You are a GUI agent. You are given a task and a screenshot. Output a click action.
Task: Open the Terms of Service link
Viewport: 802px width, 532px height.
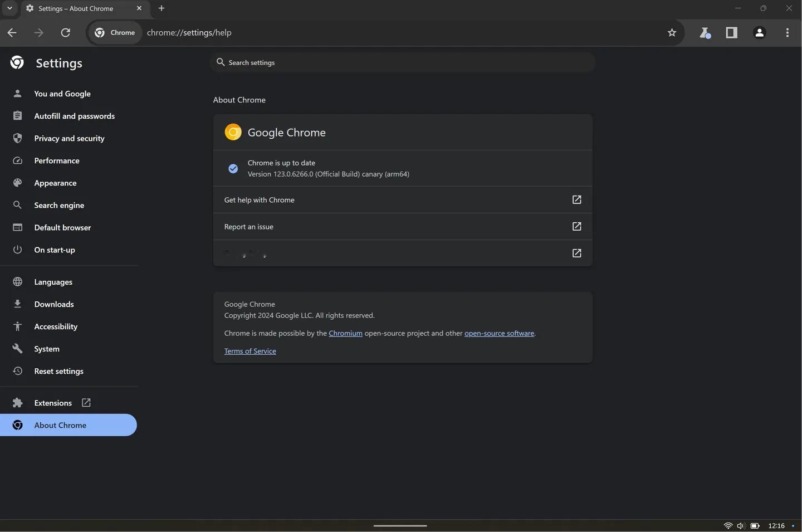pos(250,351)
